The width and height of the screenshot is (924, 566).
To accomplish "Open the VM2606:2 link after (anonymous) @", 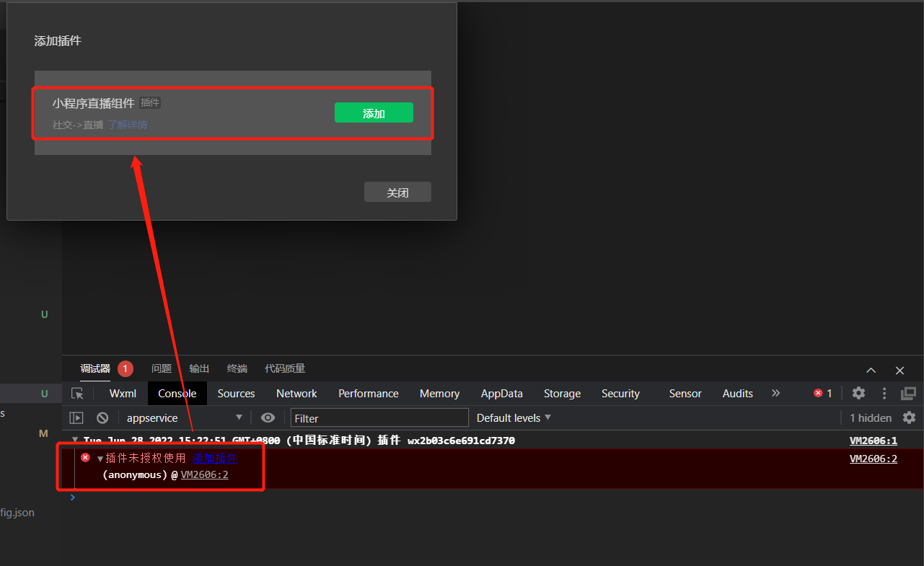I will click(205, 474).
